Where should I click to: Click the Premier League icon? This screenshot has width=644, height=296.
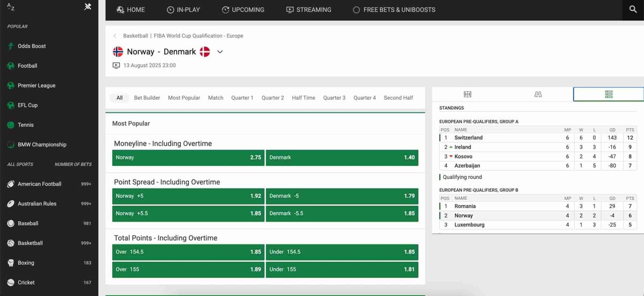(11, 85)
